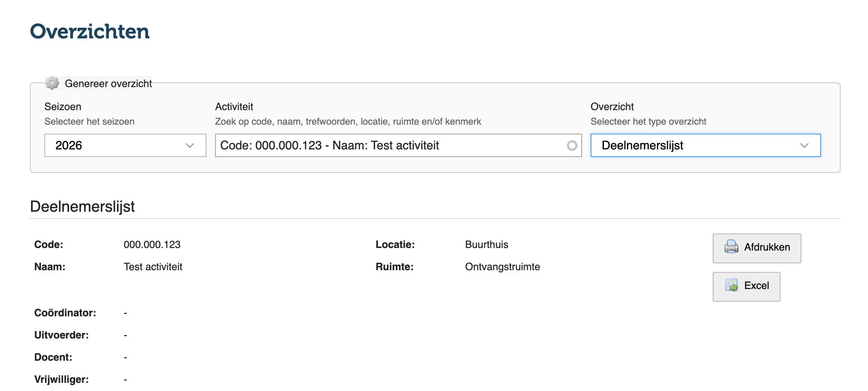Click the Buurthuis location value
Viewport: 868px width, 391px height.
(x=486, y=245)
